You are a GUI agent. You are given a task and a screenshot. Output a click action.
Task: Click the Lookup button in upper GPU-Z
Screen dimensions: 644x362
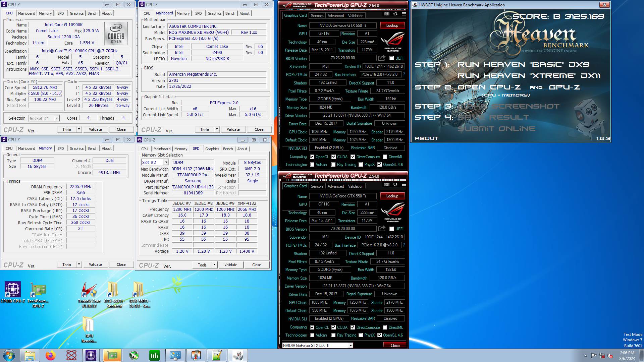coord(392,25)
